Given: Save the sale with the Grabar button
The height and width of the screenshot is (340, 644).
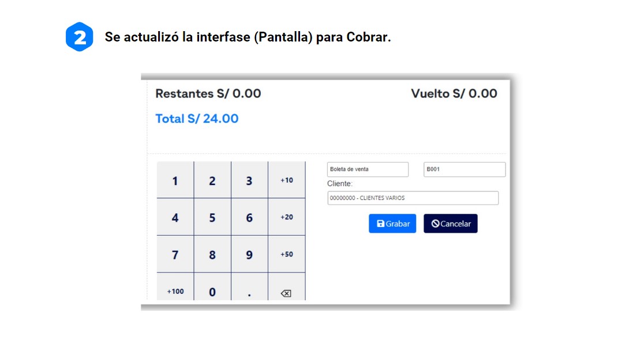Looking at the screenshot, I should coord(392,224).
